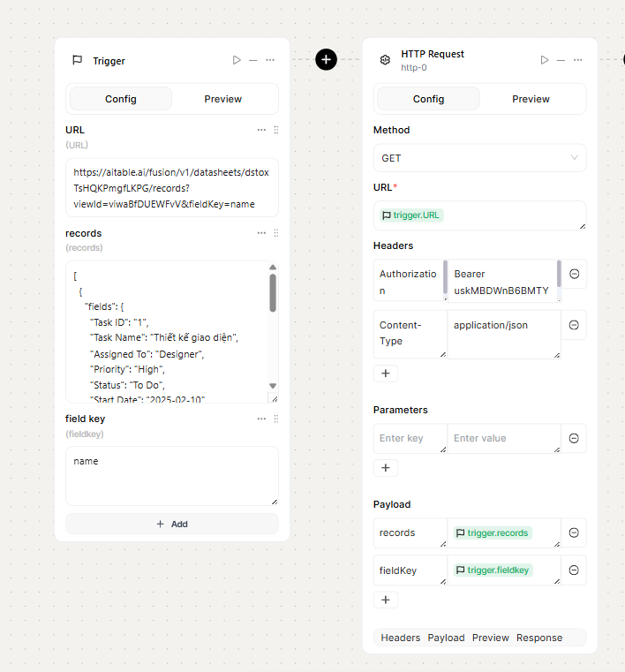This screenshot has width=625, height=672.
Task: Open the Method dropdown showing GET
Action: [479, 158]
